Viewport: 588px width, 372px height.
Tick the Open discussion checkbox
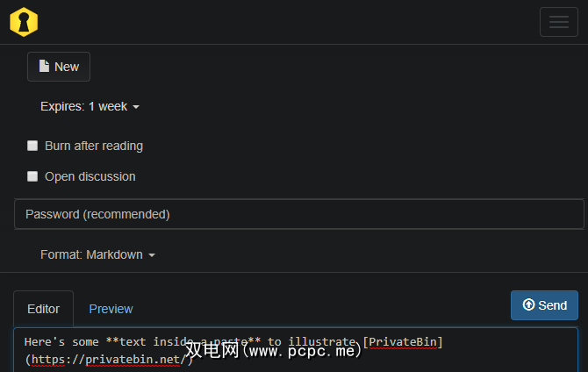[32, 176]
